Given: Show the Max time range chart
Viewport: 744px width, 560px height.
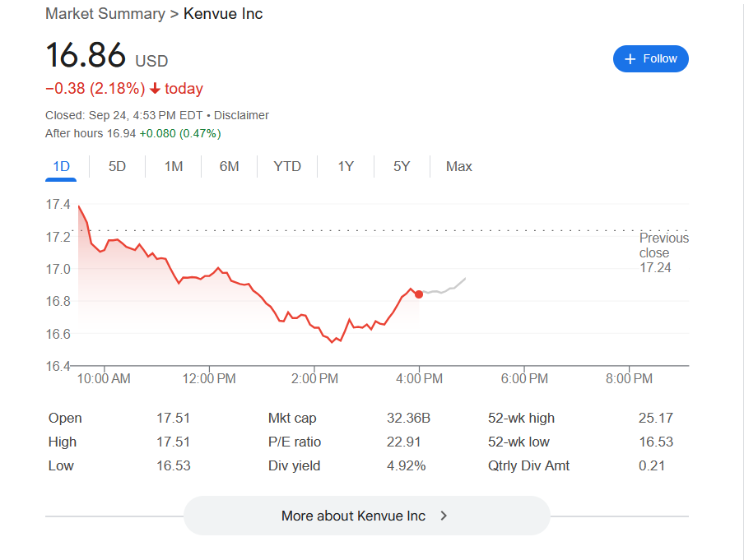Looking at the screenshot, I should [x=458, y=166].
